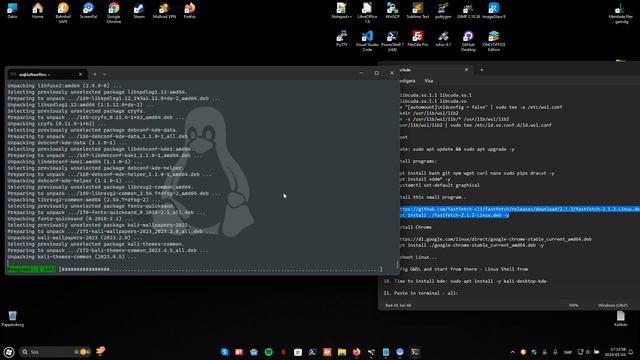The width and height of the screenshot is (640, 360).
Task: Click the Windows Start button
Action: point(9,352)
